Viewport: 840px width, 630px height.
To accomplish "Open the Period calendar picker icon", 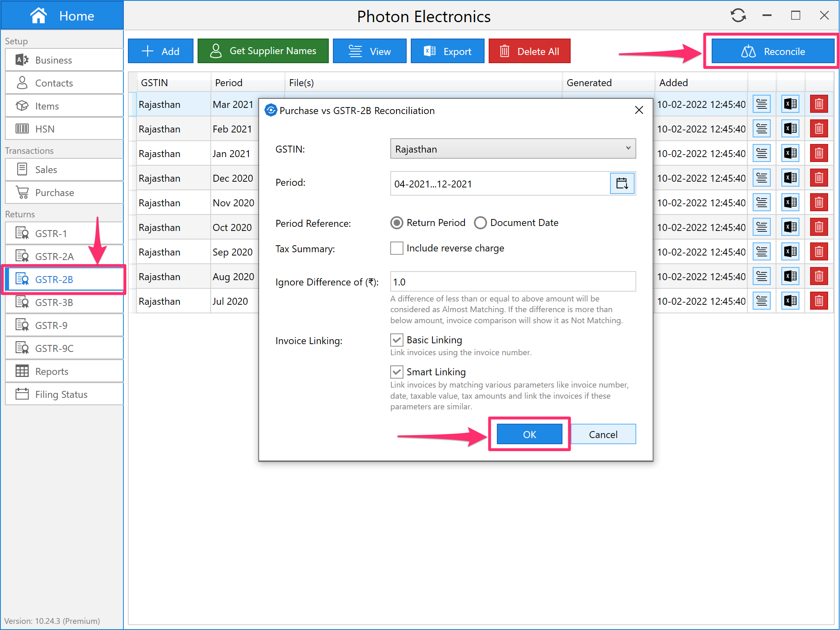I will coord(622,183).
